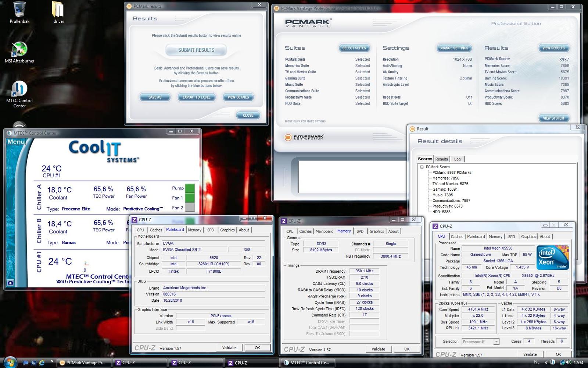Click the Pump status indicator in Chiller A

click(190, 188)
